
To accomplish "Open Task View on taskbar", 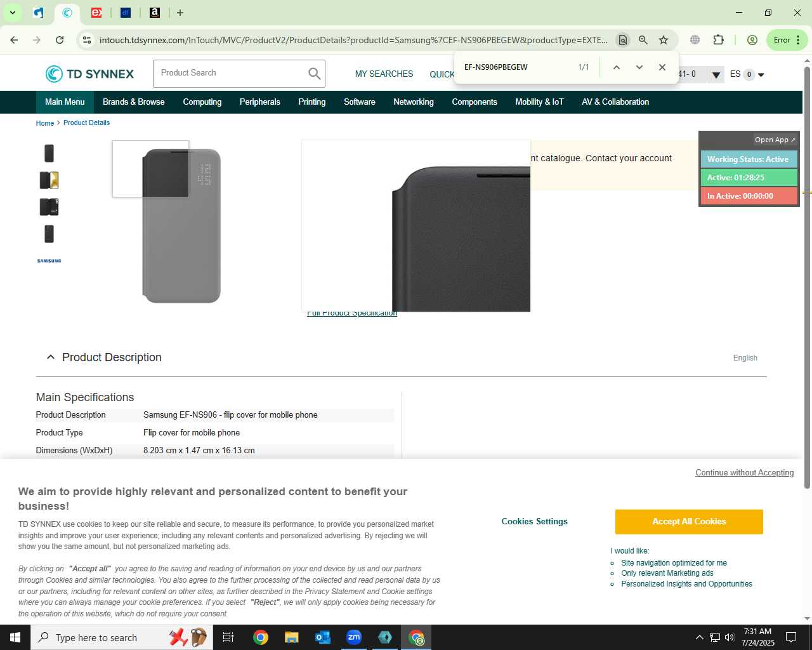I will 228,637.
